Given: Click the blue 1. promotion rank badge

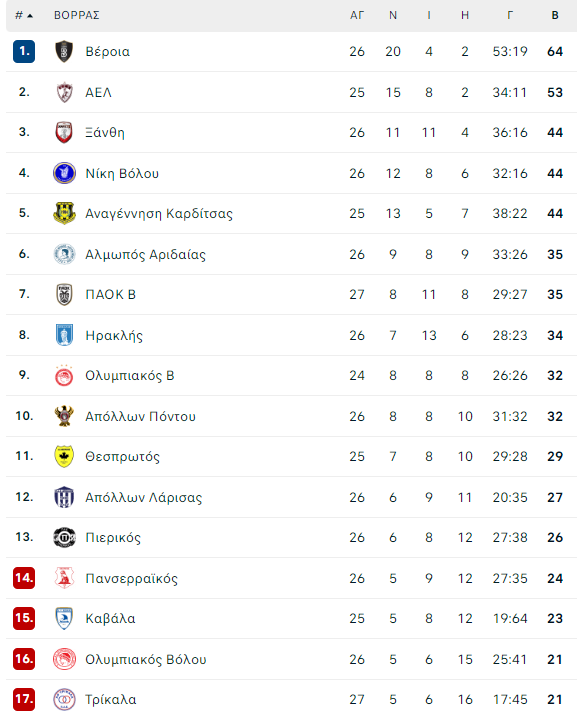Looking at the screenshot, I should pyautogui.click(x=24, y=51).
